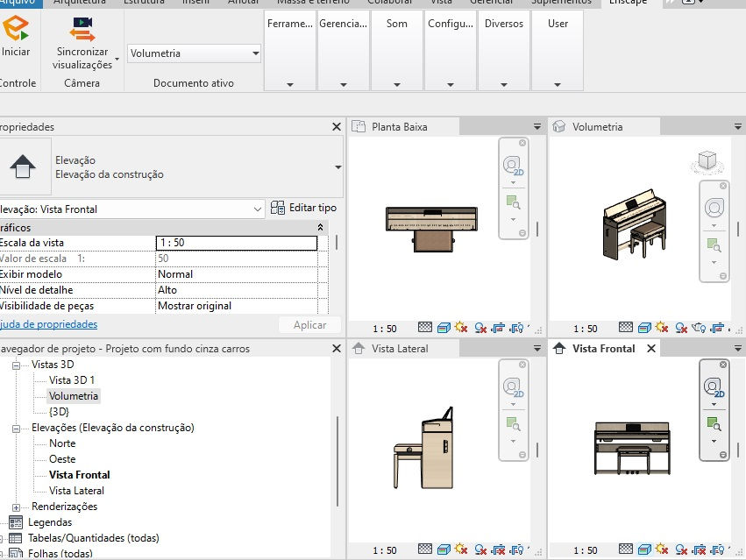Open Elevação type selector dropdown
This screenshot has height=560, width=746.
(x=337, y=167)
